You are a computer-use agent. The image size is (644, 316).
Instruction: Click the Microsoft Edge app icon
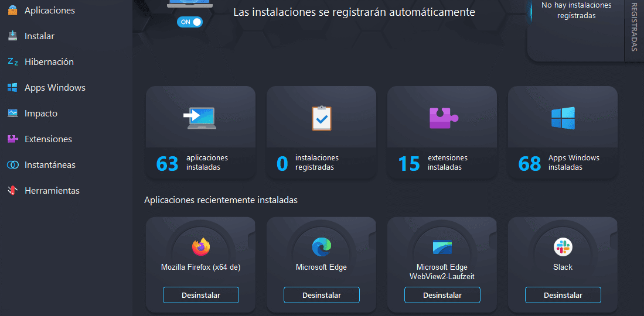pos(322,247)
